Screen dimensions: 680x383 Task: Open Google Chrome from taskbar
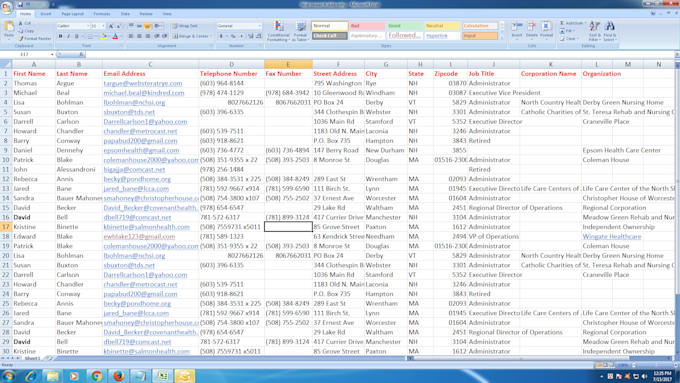pyautogui.click(x=96, y=376)
